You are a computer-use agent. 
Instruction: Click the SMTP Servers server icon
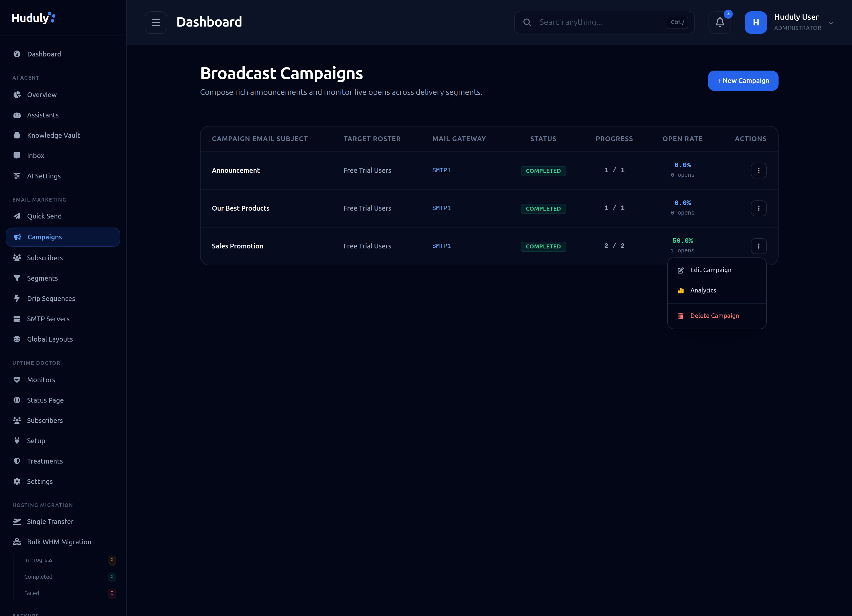click(17, 319)
